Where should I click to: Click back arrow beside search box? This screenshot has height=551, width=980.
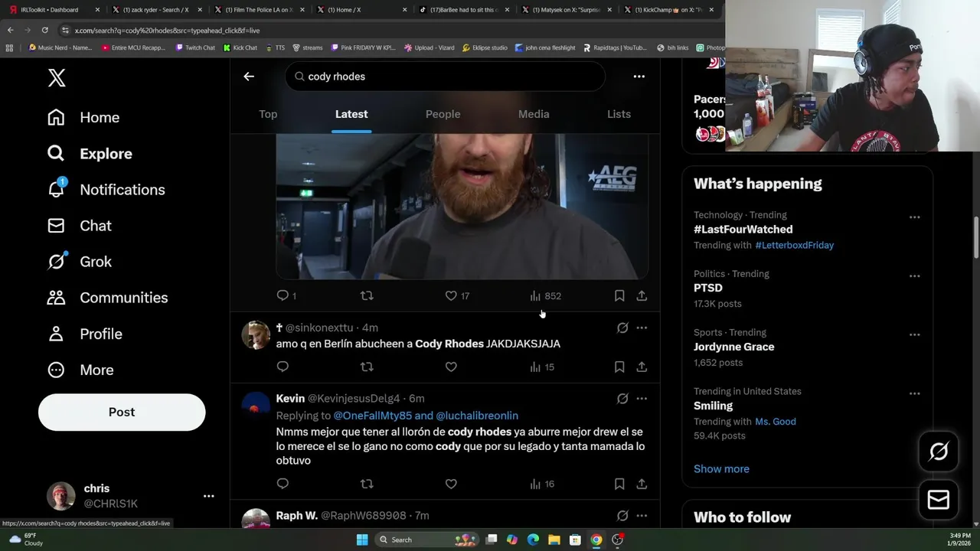point(249,77)
